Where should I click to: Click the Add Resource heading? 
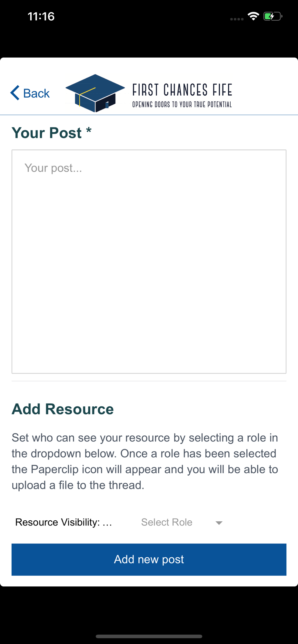[63, 409]
